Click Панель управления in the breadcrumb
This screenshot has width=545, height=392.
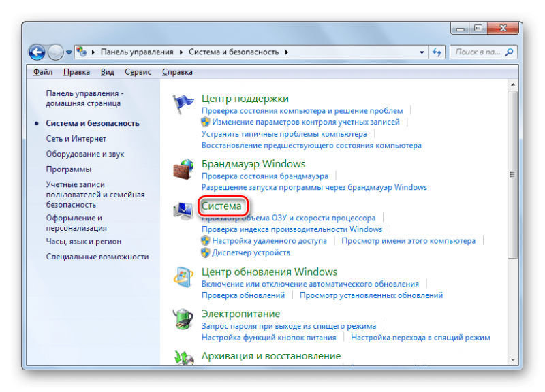click(137, 52)
